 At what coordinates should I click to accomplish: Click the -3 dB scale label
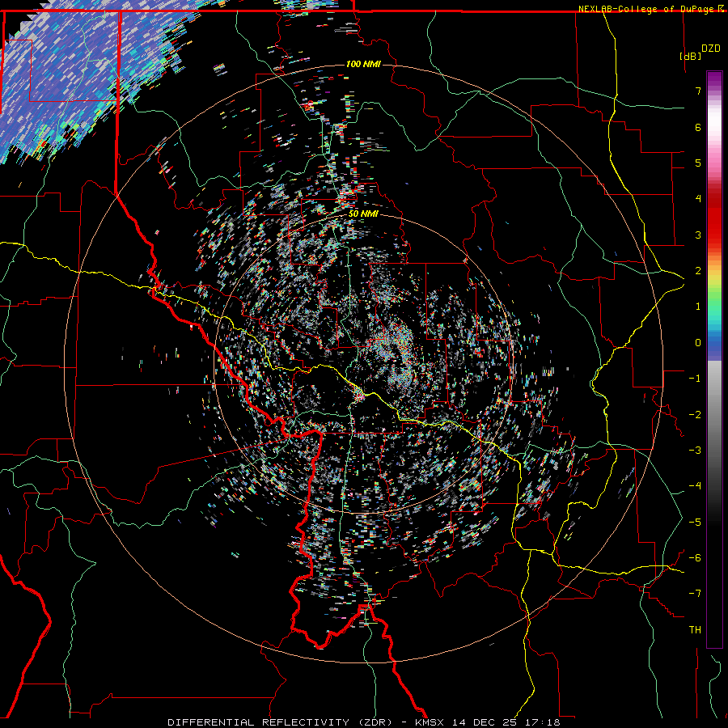click(695, 451)
